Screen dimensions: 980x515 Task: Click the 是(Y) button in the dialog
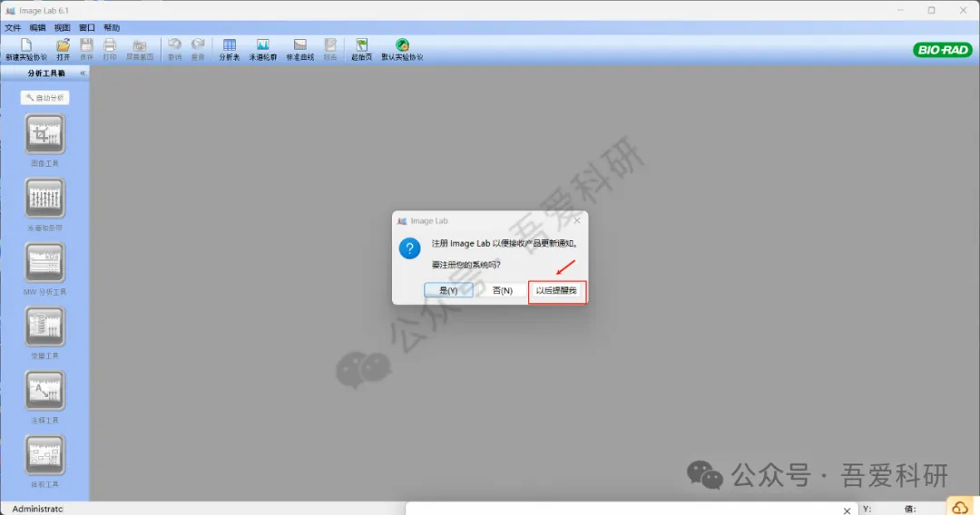[449, 290]
